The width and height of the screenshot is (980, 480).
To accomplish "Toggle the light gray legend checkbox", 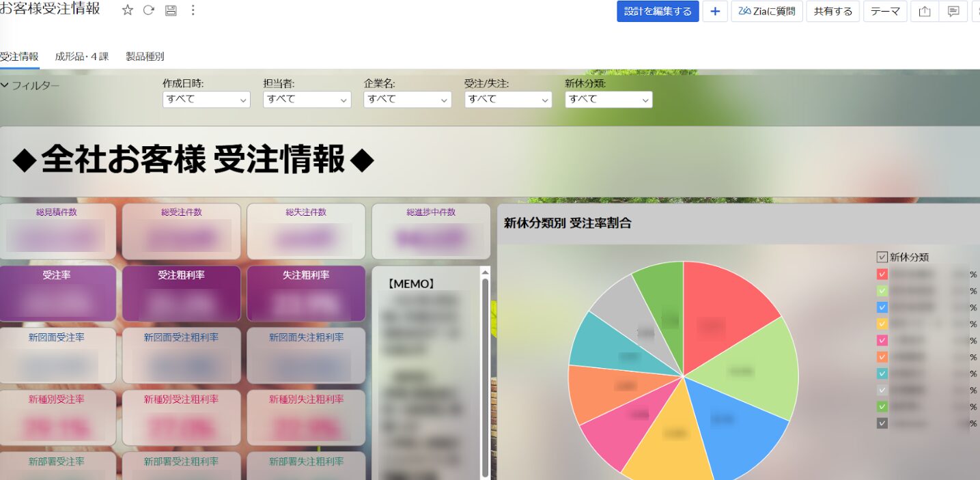I will click(x=882, y=390).
